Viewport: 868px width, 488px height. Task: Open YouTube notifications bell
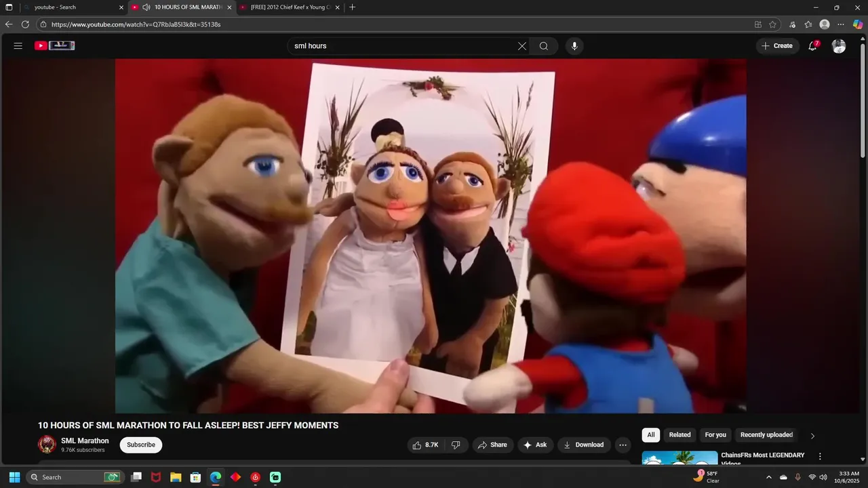tap(812, 46)
